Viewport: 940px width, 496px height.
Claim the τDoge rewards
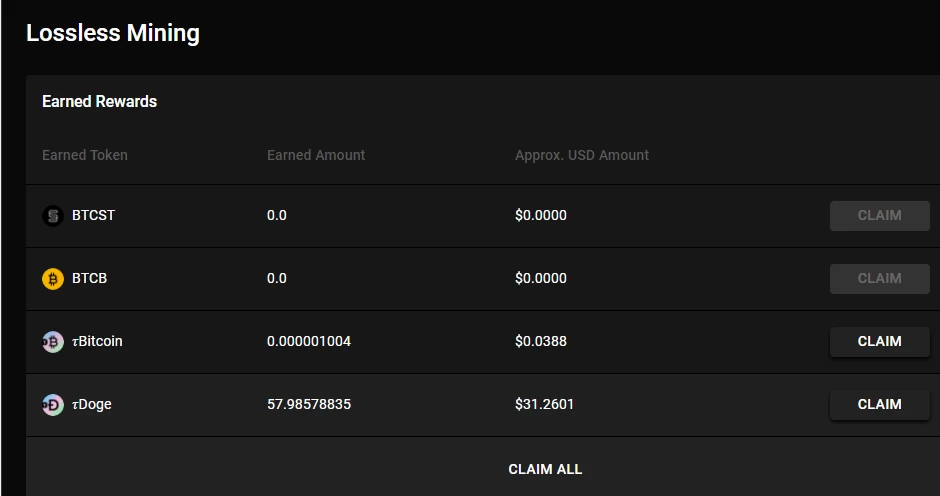tap(879, 404)
